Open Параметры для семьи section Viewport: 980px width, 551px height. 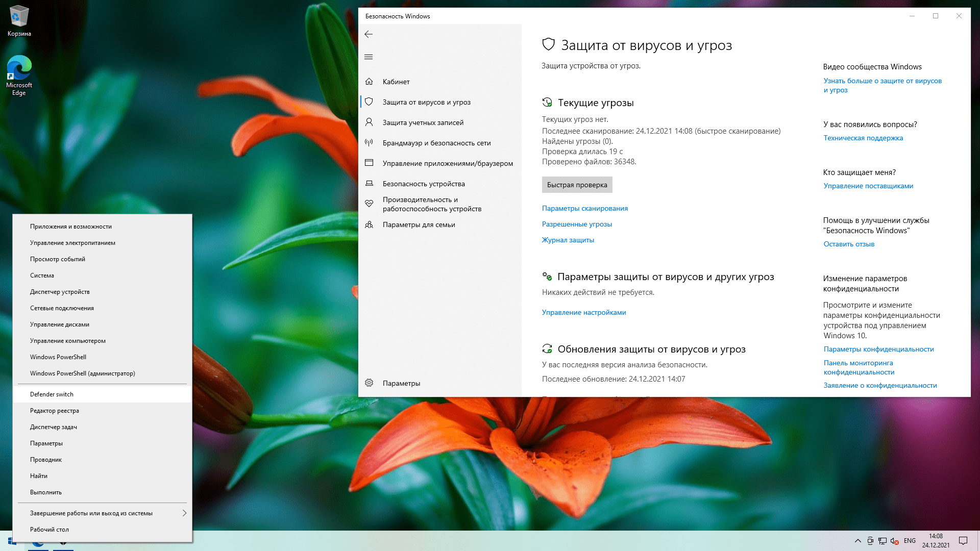click(x=419, y=224)
